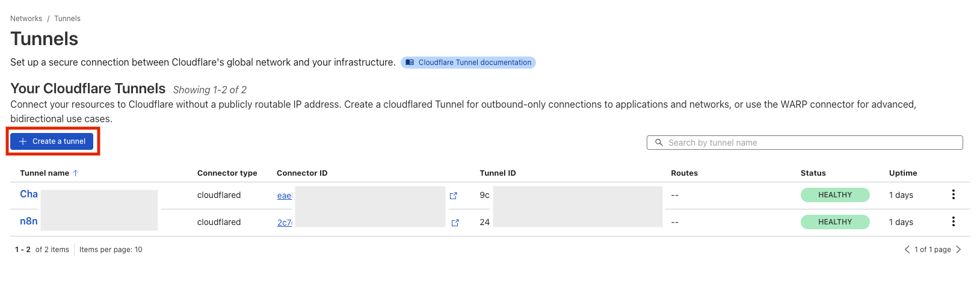This screenshot has width=980, height=281.
Task: Click the magnifying glass search icon
Action: [659, 143]
